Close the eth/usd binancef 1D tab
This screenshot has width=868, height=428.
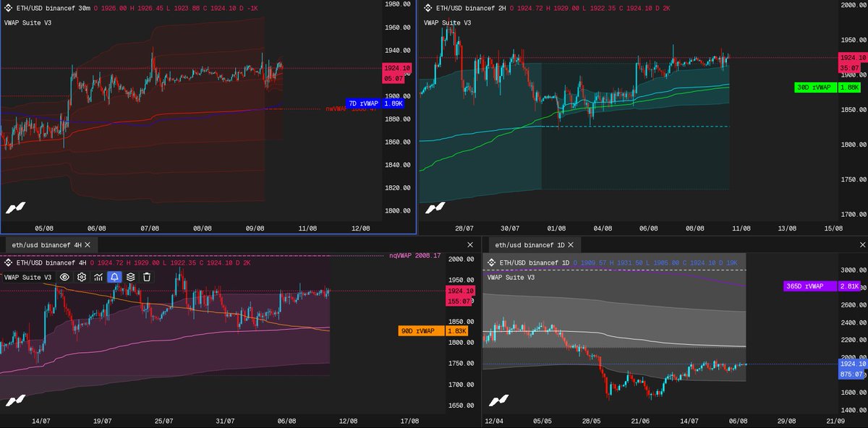click(571, 245)
